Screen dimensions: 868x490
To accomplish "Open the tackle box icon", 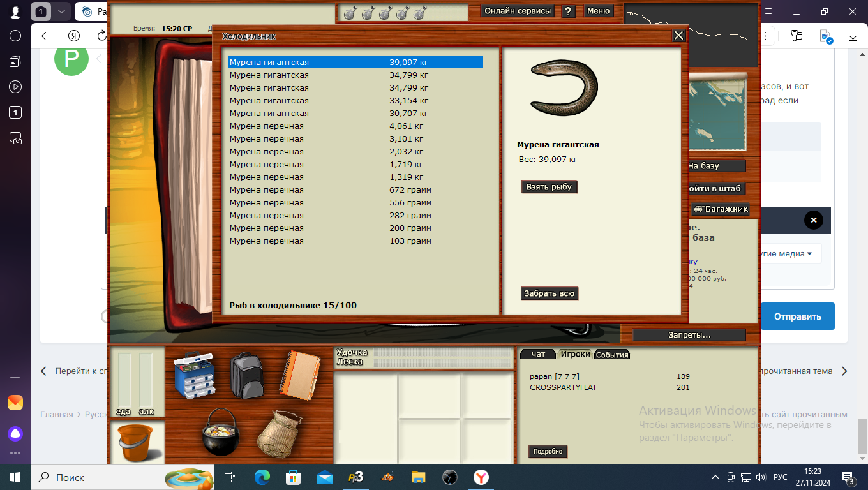I will coord(194,377).
